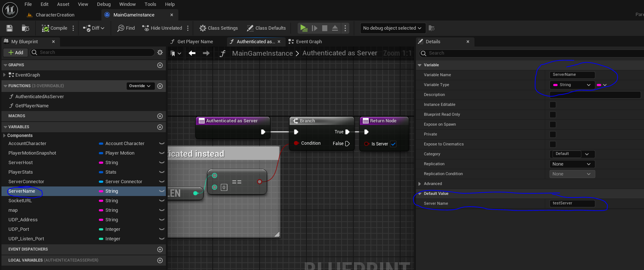Open the Replication dropdown
644x270 pixels.
pyautogui.click(x=572, y=164)
